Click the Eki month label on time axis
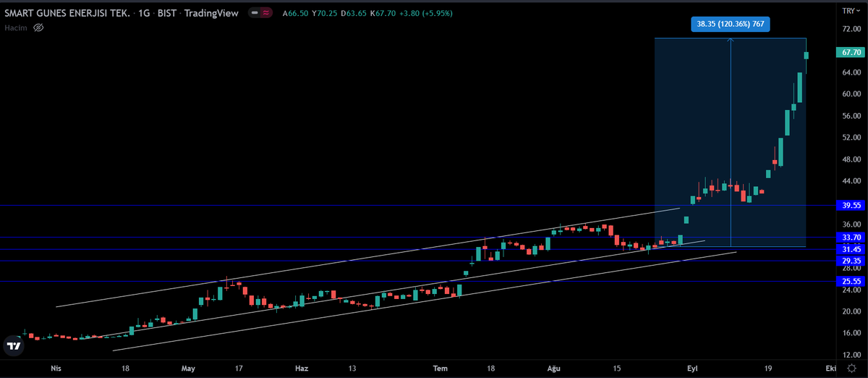The height and width of the screenshot is (378, 868). click(830, 369)
